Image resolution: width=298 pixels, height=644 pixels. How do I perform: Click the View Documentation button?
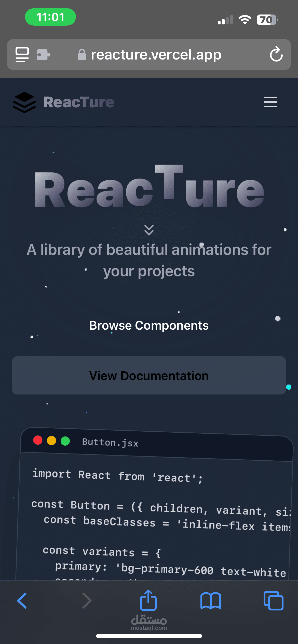tap(149, 375)
